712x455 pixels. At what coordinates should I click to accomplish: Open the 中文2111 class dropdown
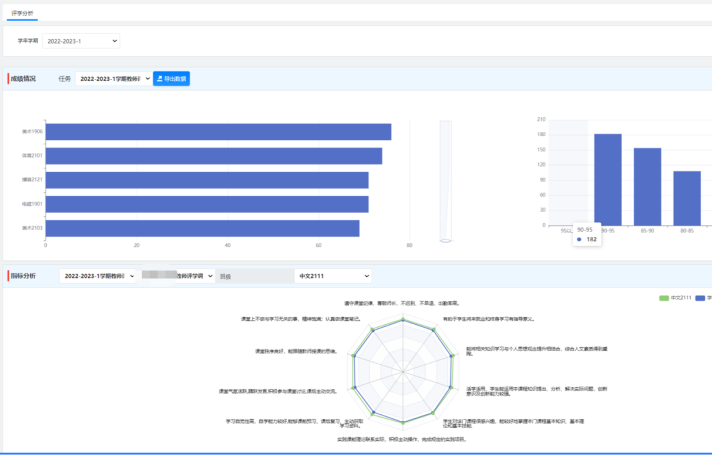pyautogui.click(x=333, y=276)
